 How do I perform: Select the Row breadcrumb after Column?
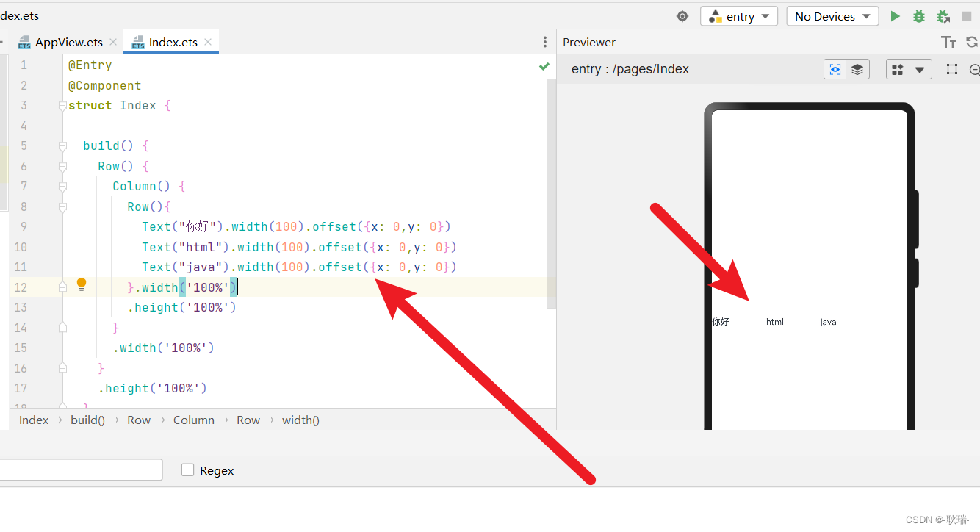click(248, 420)
